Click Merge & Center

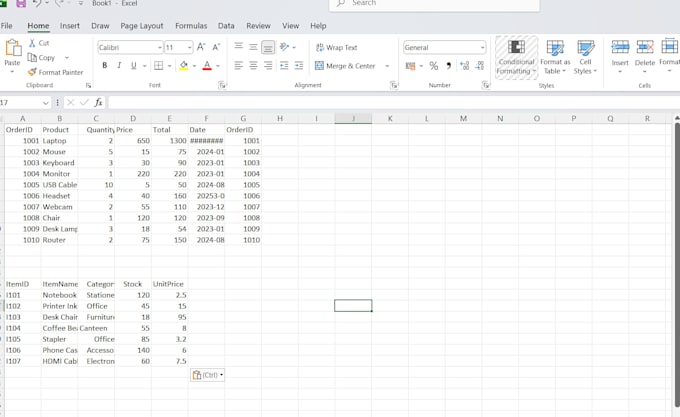click(x=345, y=66)
